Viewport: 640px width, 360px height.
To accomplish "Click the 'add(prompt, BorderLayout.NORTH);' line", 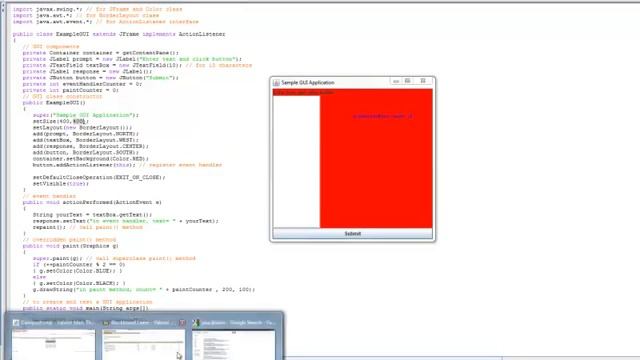I will pyautogui.click(x=86, y=133).
